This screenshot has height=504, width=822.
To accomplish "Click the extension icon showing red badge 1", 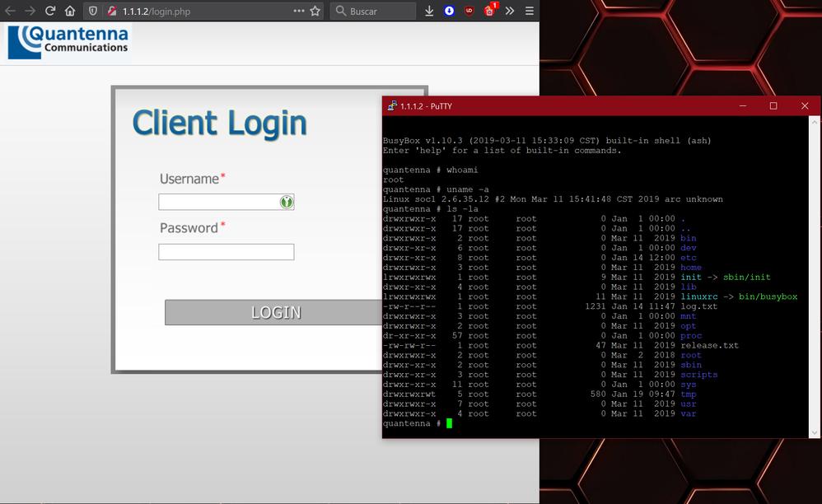I will coord(488,11).
